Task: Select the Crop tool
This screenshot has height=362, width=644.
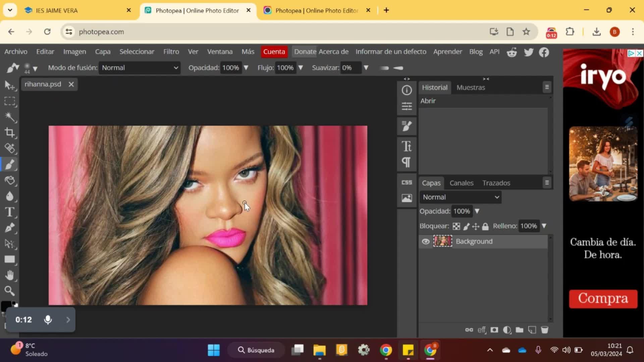Action: (x=10, y=133)
